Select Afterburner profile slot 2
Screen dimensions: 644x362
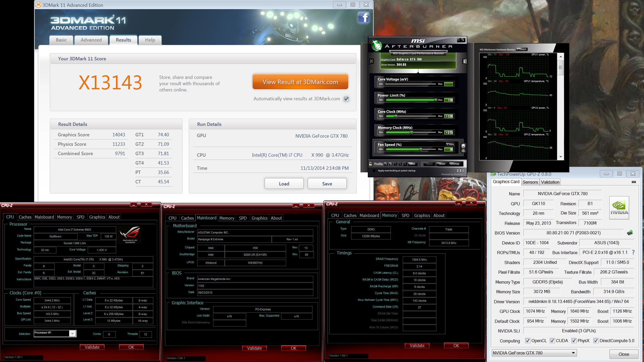tap(391, 164)
